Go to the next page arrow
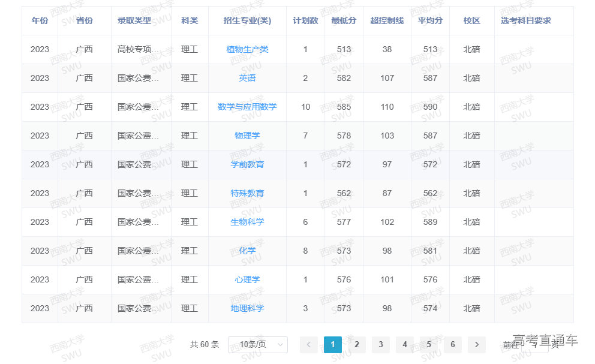Screen dimensions: 595x364 pos(476,344)
